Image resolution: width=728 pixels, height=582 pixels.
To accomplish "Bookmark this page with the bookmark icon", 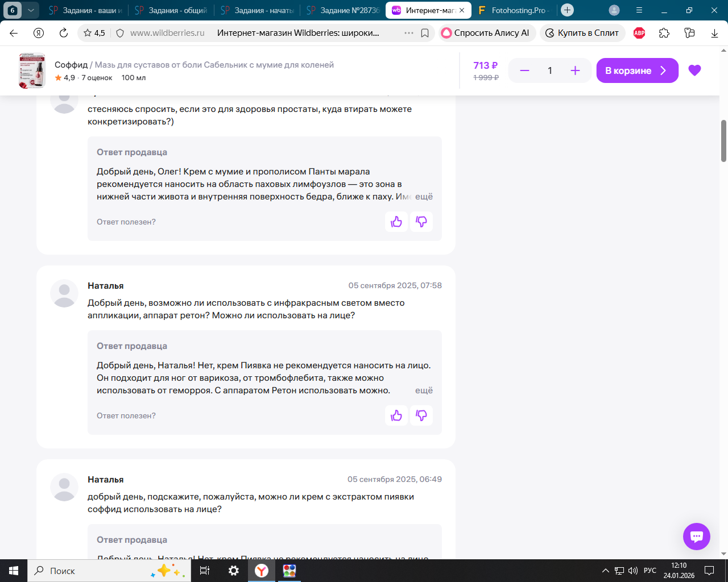I will click(x=425, y=33).
